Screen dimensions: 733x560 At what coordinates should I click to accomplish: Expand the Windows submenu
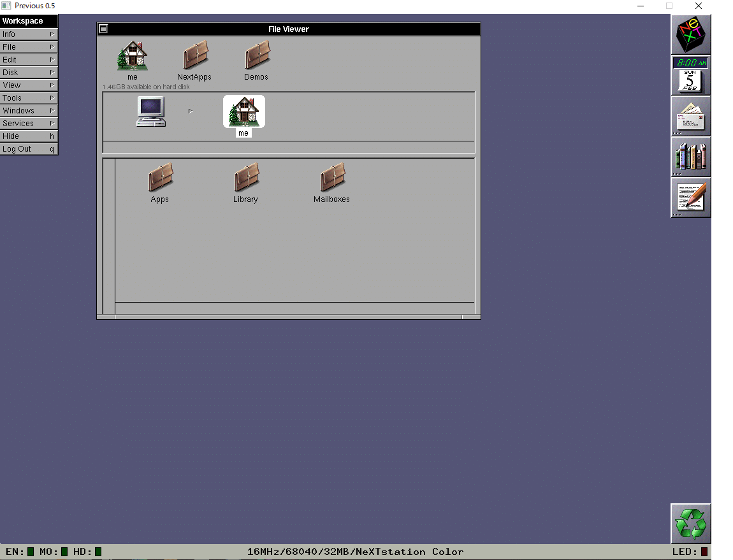(x=29, y=111)
